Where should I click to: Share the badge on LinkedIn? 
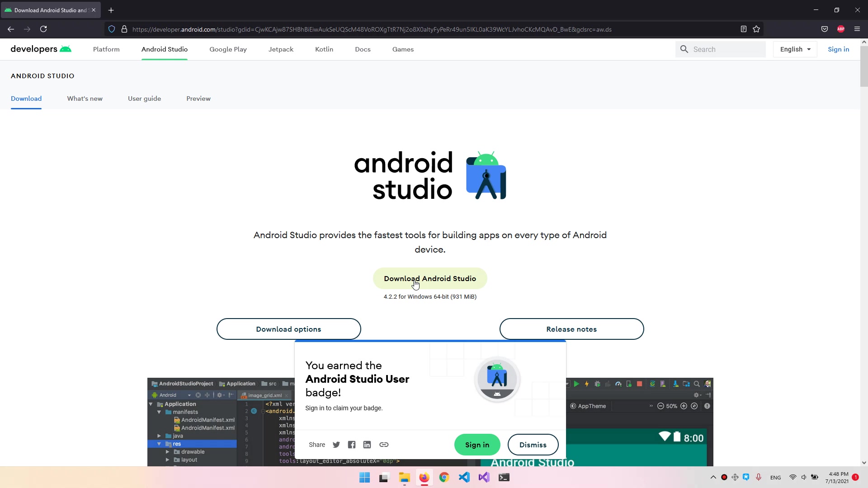click(x=367, y=445)
